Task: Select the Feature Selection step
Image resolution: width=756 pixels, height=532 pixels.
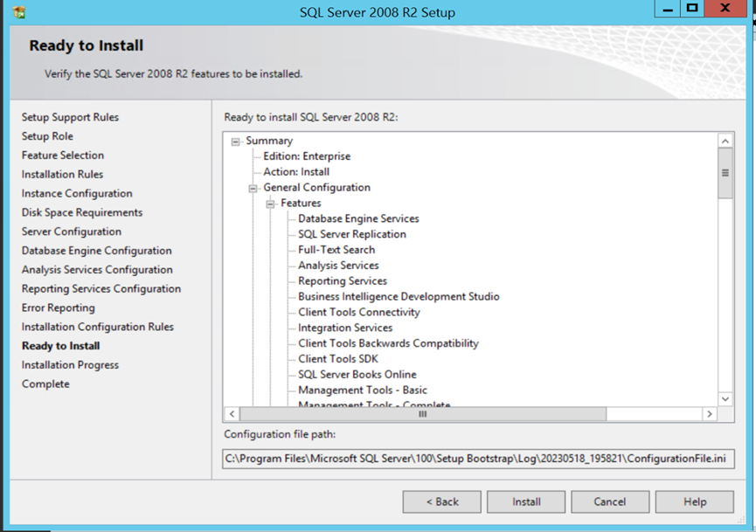Action: click(x=63, y=155)
